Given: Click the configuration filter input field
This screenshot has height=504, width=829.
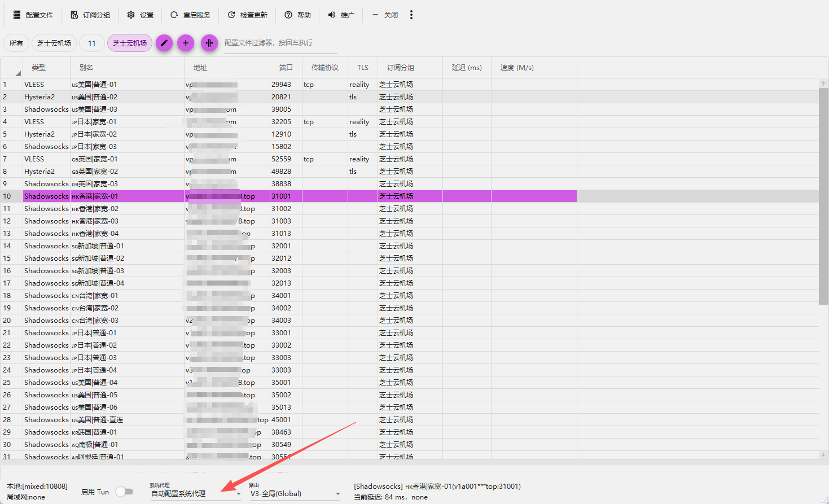Looking at the screenshot, I should point(280,43).
